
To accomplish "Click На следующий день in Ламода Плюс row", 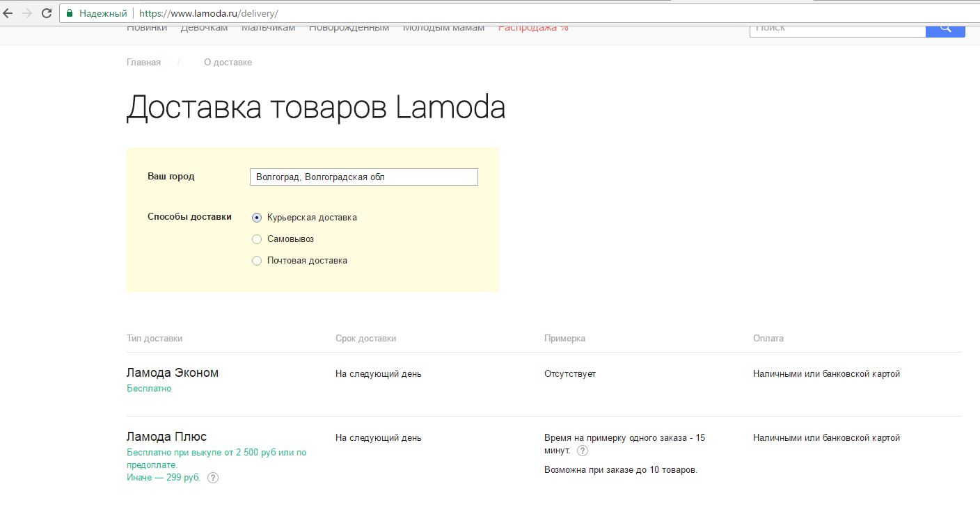I will click(x=379, y=438).
